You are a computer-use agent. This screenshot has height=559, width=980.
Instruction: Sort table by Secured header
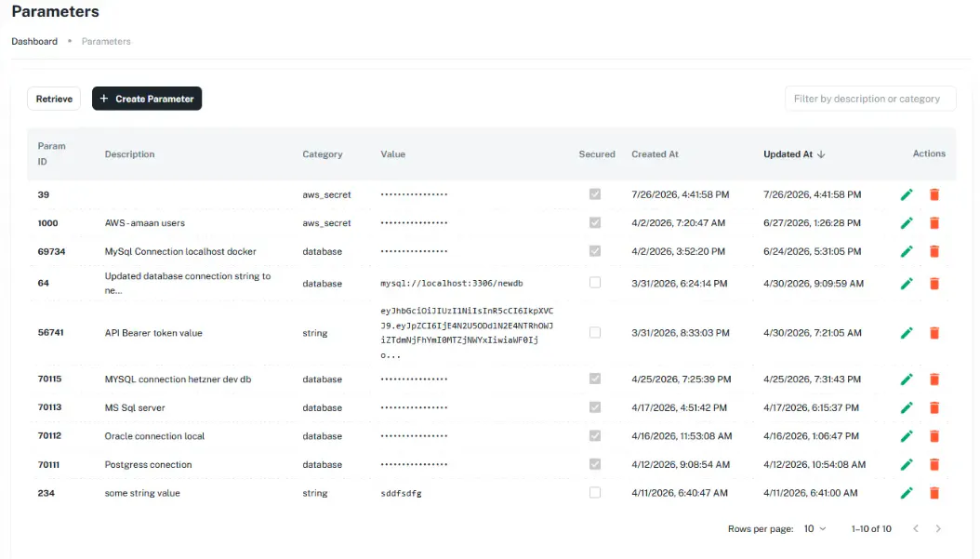coord(597,153)
